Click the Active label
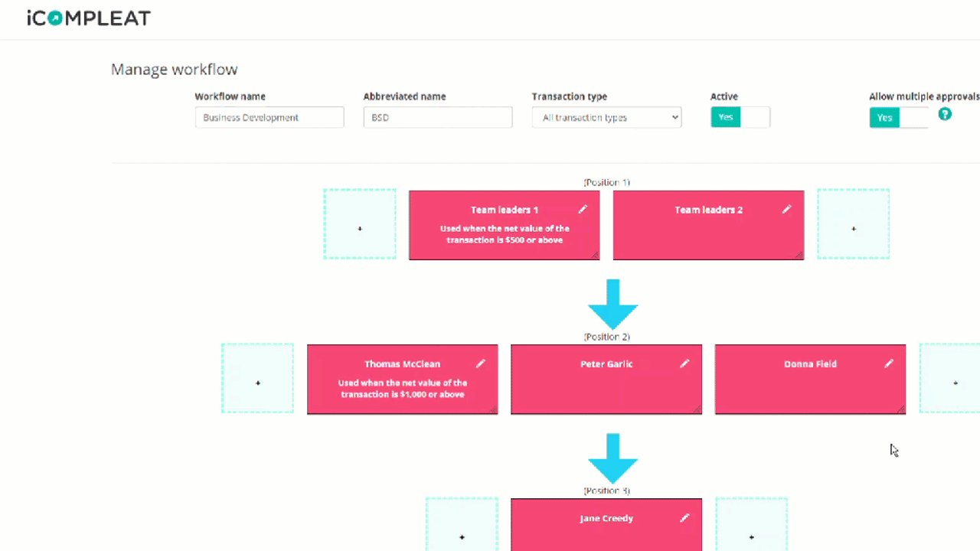This screenshot has width=980, height=551. [724, 96]
